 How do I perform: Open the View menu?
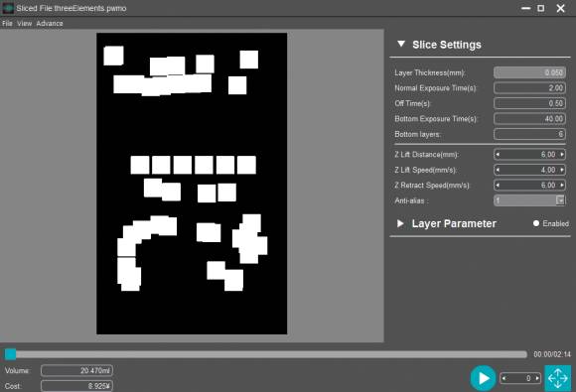click(x=24, y=24)
